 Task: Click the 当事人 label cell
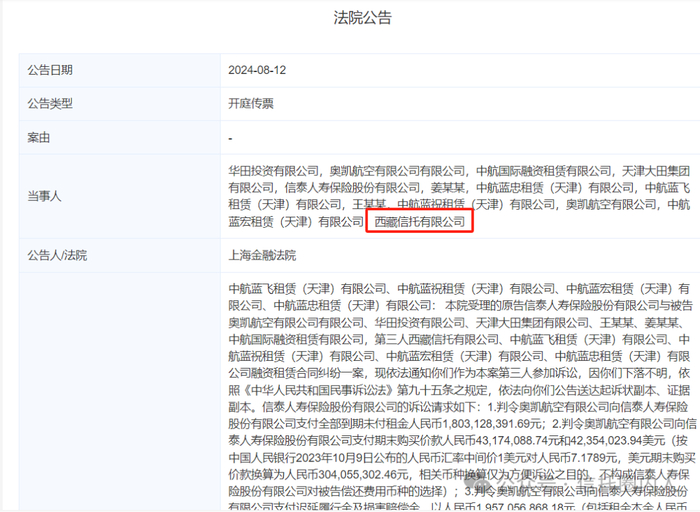coord(120,196)
